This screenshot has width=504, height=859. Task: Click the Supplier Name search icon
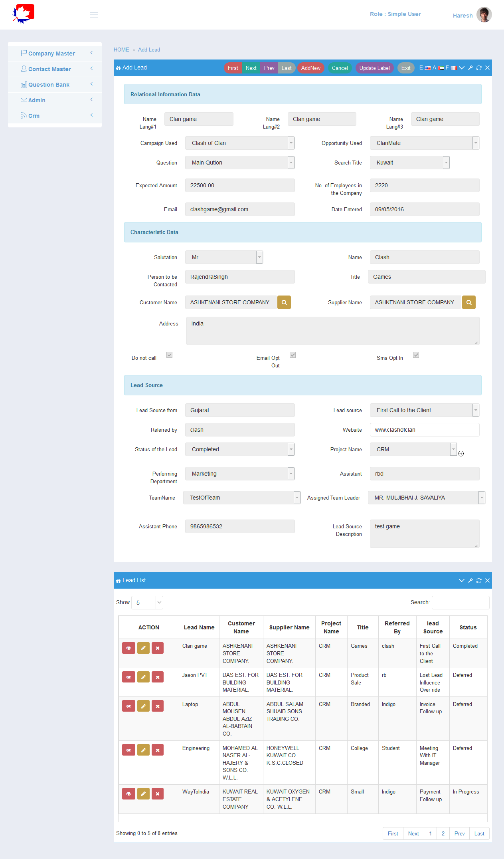coord(469,302)
